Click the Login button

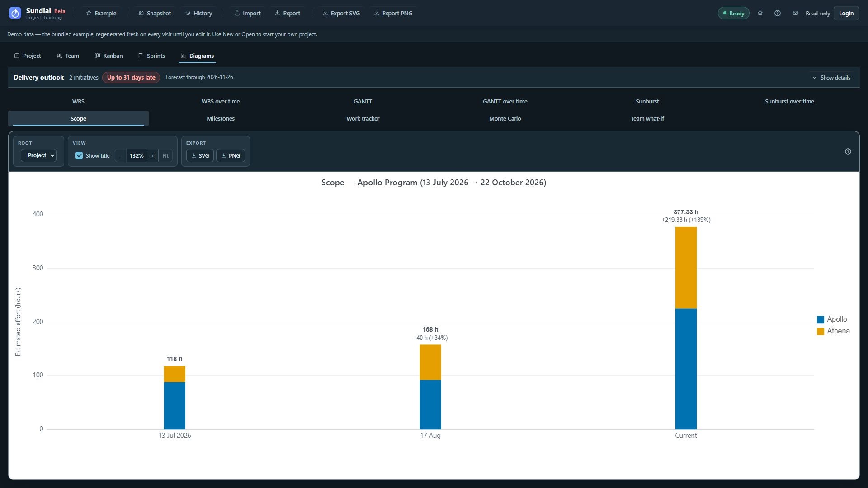tap(846, 13)
